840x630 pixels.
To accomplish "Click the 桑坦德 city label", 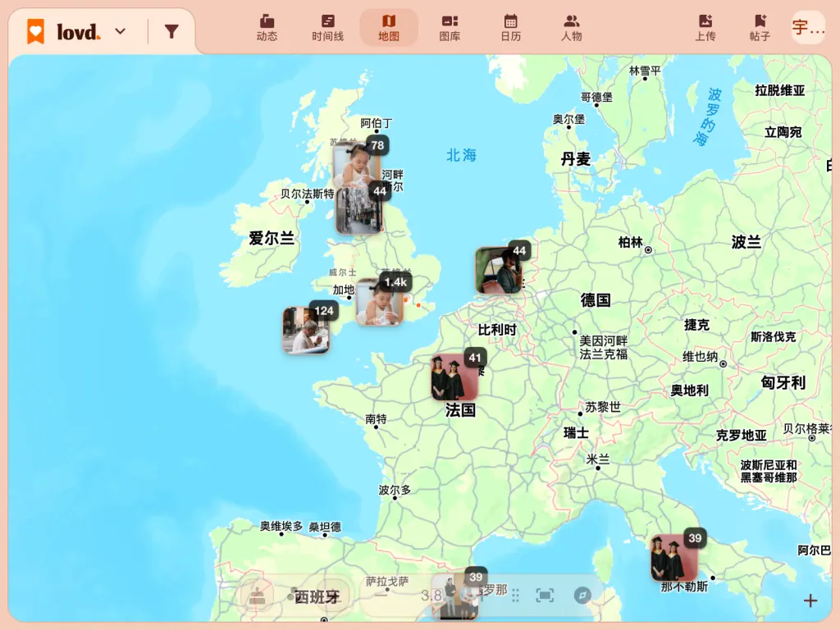I will pyautogui.click(x=325, y=527).
